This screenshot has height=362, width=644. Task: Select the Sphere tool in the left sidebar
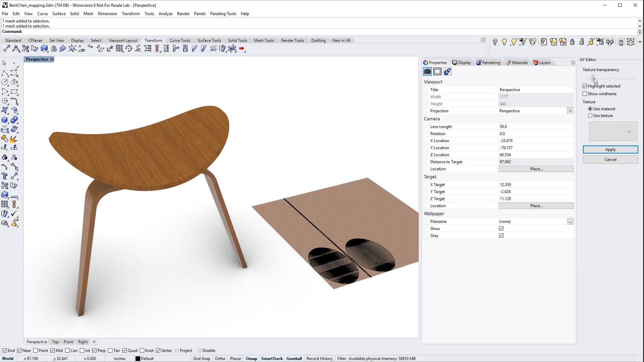click(x=14, y=120)
